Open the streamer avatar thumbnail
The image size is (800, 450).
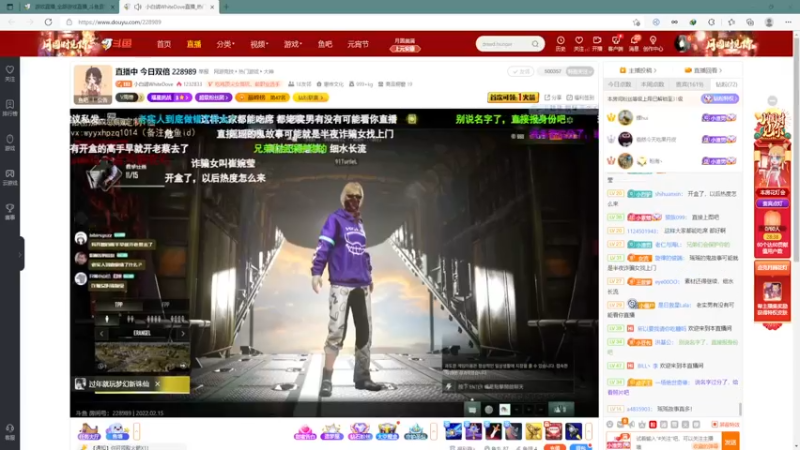click(93, 85)
